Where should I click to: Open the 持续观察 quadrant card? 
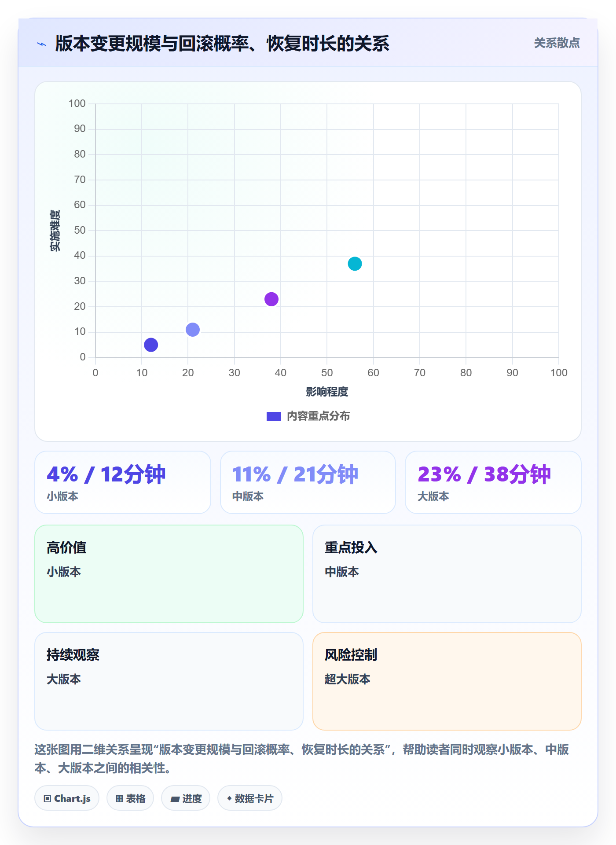(169, 681)
